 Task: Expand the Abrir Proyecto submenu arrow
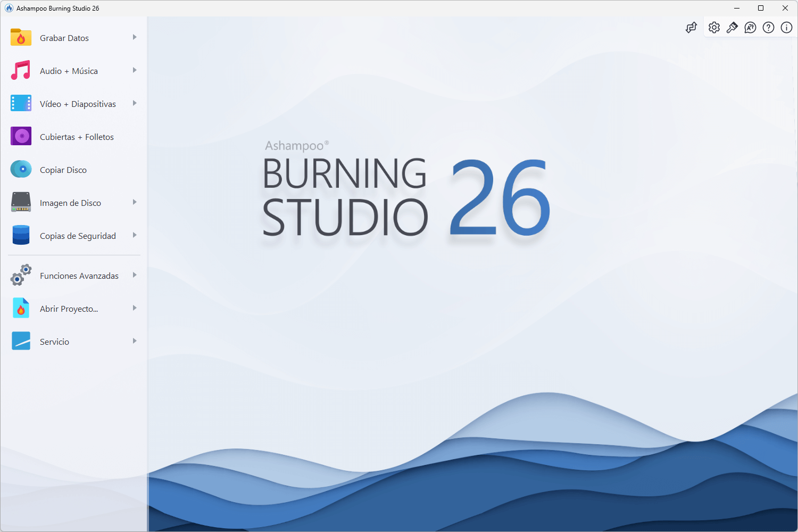[x=135, y=308]
